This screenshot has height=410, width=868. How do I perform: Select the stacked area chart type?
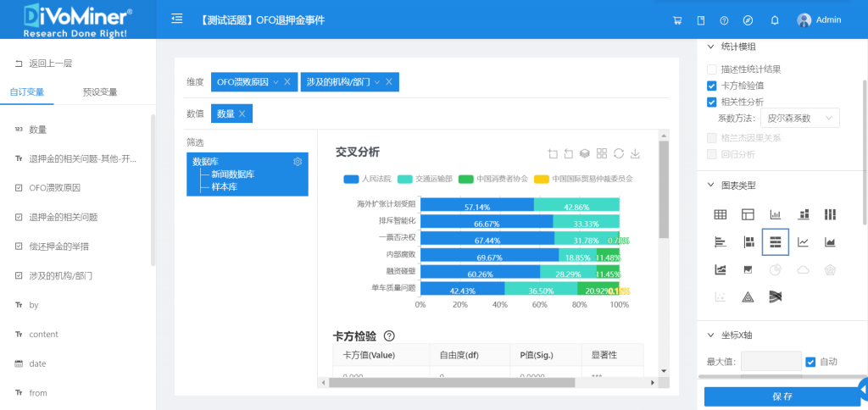(x=721, y=269)
